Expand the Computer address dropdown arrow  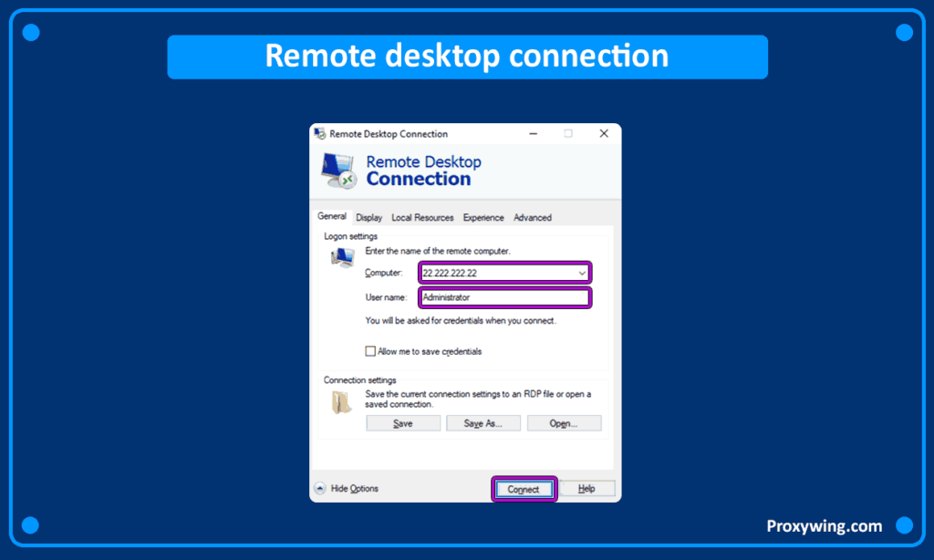(582, 273)
